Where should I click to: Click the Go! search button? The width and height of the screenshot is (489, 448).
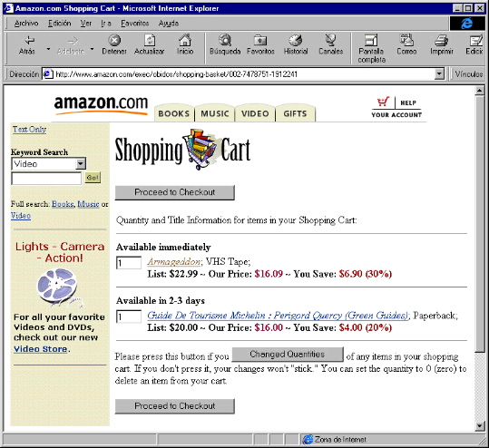pyautogui.click(x=93, y=178)
